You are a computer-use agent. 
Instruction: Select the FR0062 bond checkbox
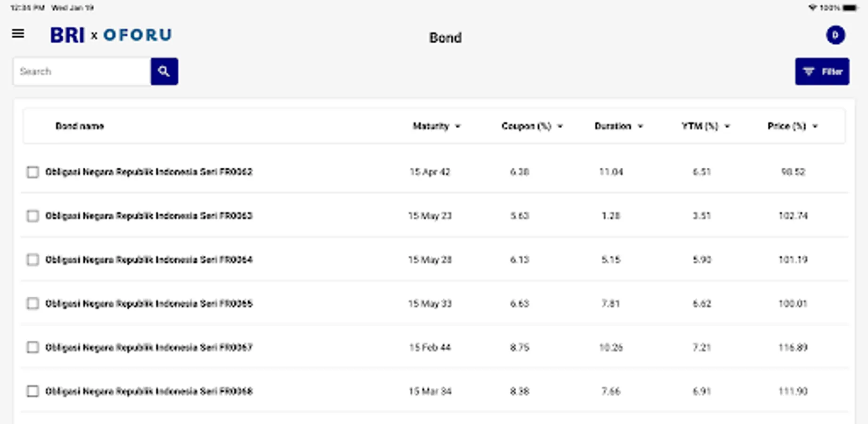(33, 172)
